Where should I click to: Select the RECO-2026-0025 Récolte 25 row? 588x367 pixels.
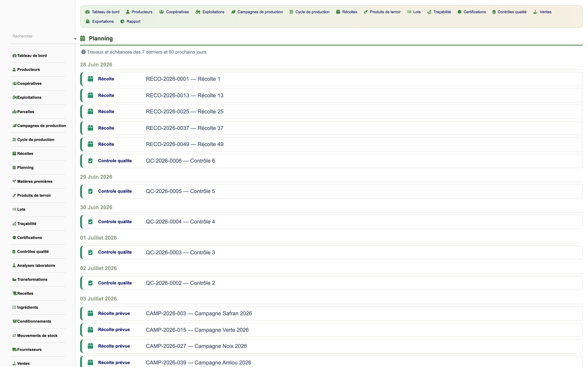(x=331, y=112)
